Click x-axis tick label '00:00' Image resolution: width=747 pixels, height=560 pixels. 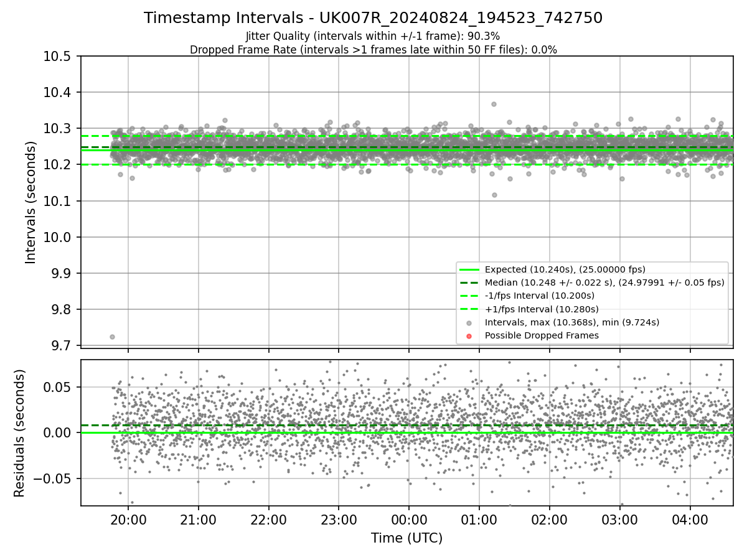pos(409,520)
